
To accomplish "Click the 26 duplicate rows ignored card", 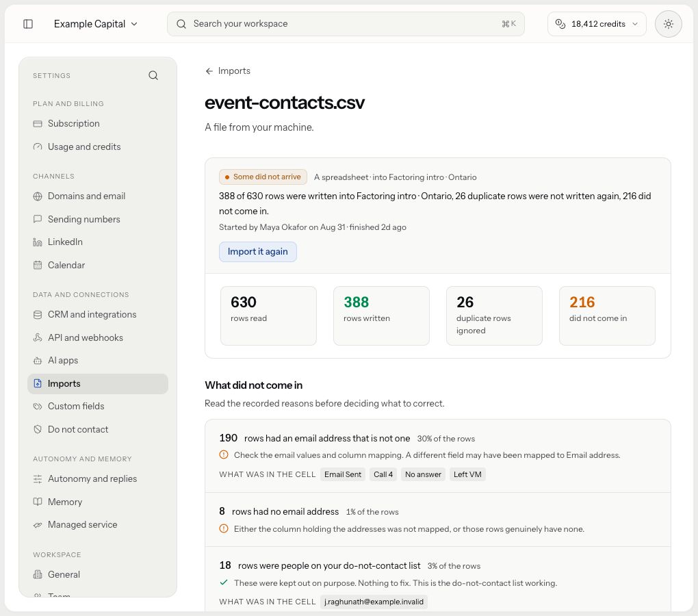I will click(494, 316).
